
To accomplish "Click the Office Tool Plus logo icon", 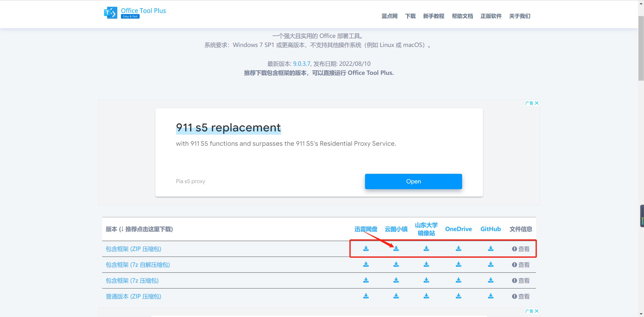I will pyautogui.click(x=111, y=13).
